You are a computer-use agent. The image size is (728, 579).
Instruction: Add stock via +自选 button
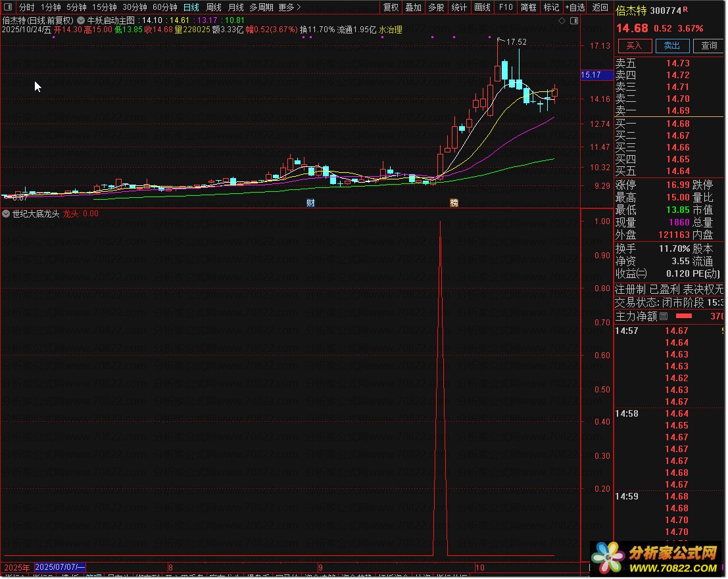(x=575, y=7)
